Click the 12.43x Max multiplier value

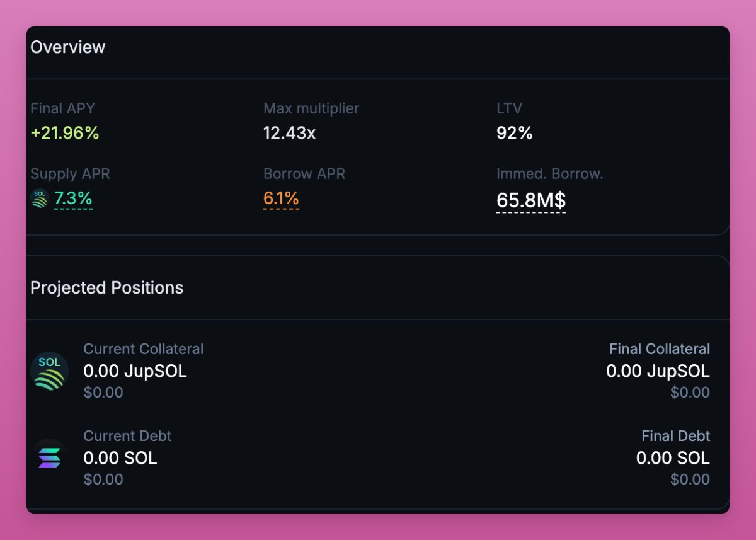(290, 133)
